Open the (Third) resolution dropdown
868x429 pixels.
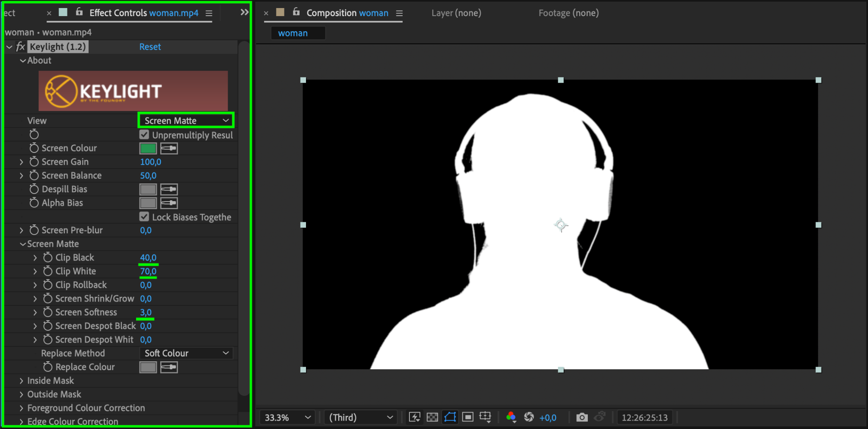[361, 418]
